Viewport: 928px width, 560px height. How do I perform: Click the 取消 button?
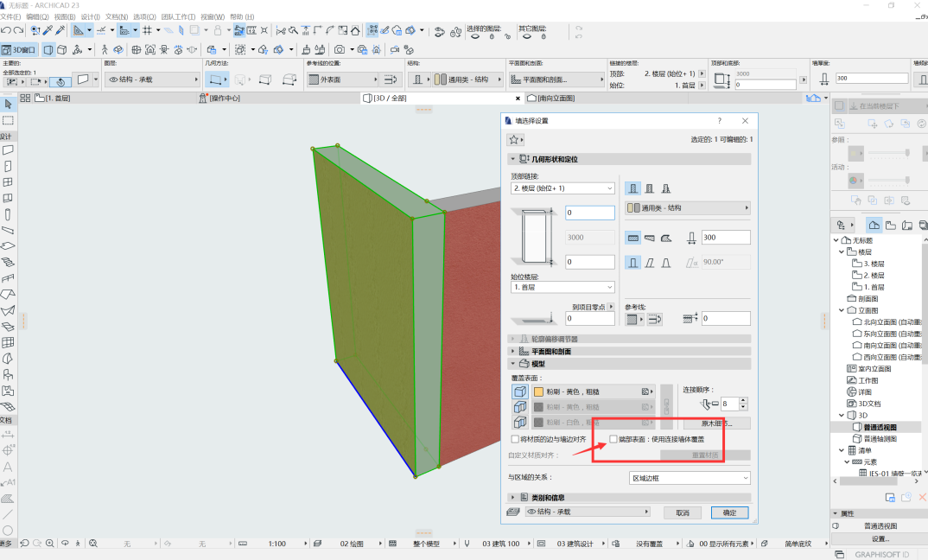683,512
